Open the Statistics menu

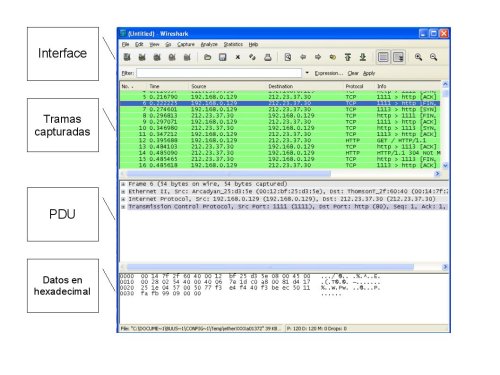pyautogui.click(x=233, y=44)
